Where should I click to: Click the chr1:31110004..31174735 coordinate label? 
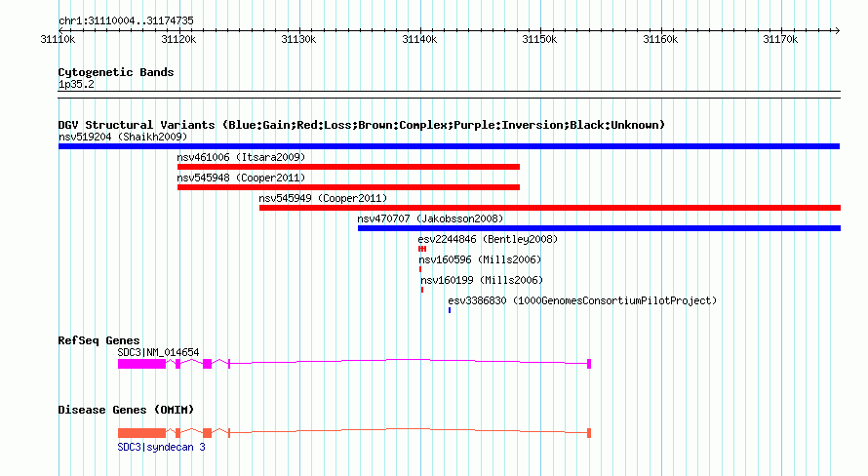[x=126, y=21]
